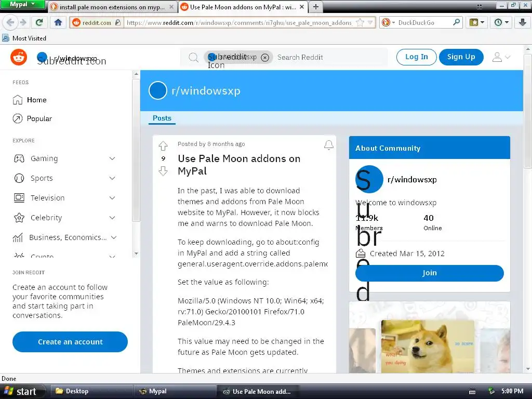This screenshot has width=532, height=399.
Task: Click Sign Up button
Action: [461, 57]
